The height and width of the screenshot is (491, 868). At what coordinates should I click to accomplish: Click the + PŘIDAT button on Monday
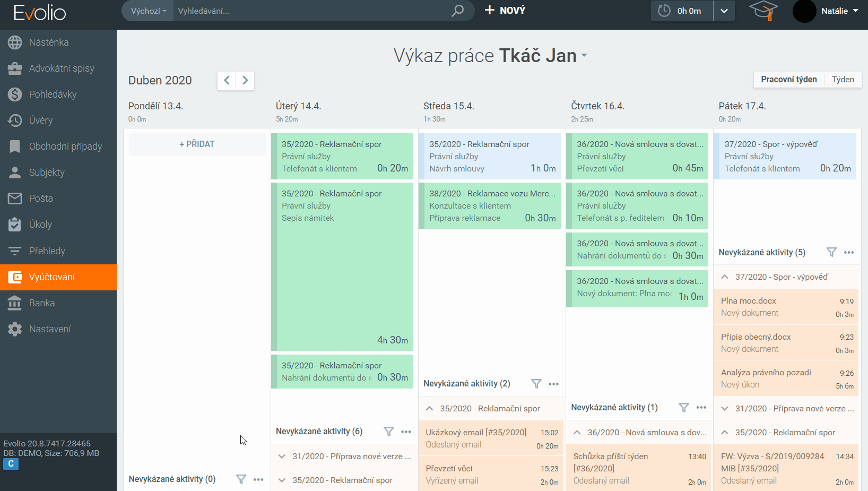(x=197, y=144)
